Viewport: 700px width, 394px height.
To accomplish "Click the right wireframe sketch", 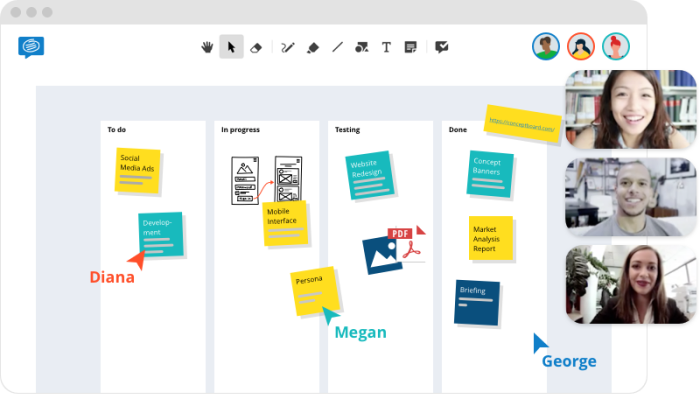I will (x=288, y=178).
